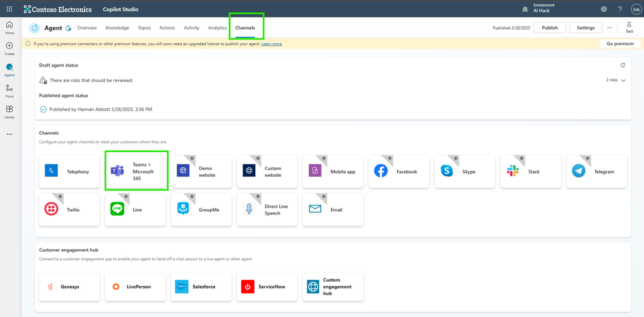The width and height of the screenshot is (644, 317).
Task: Select the Email channel
Action: point(333,209)
